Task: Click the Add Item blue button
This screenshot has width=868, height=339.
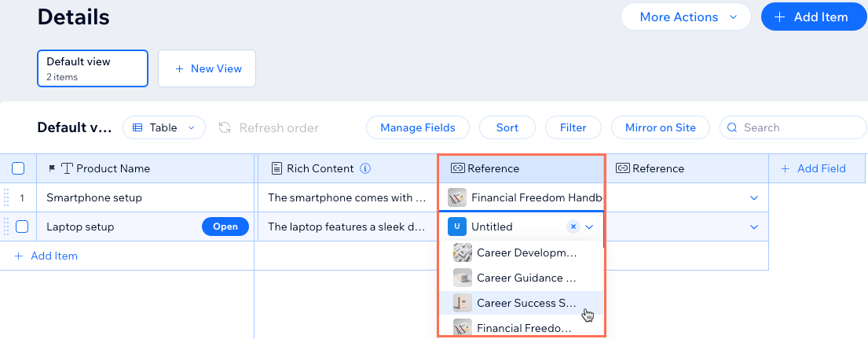Action: coord(813,17)
